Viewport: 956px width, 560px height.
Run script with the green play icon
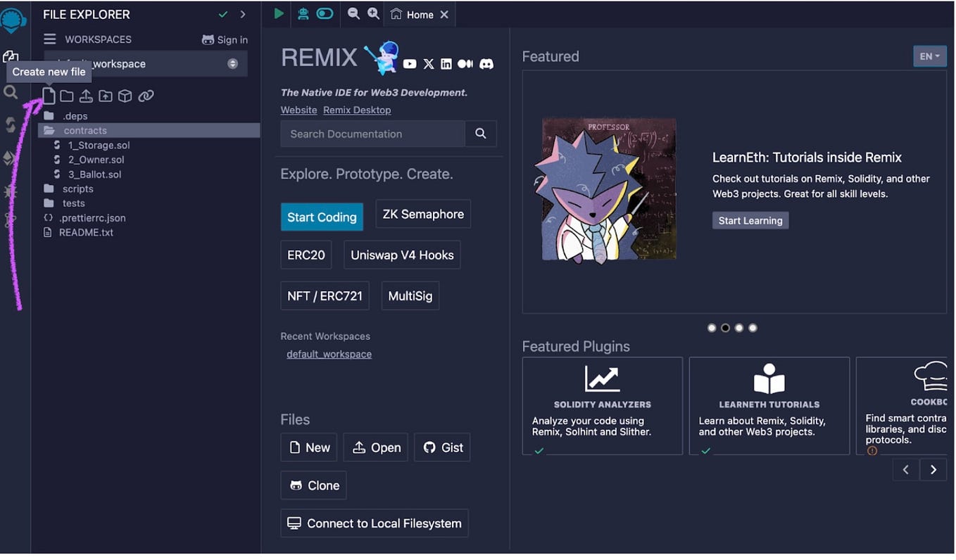pyautogui.click(x=278, y=13)
